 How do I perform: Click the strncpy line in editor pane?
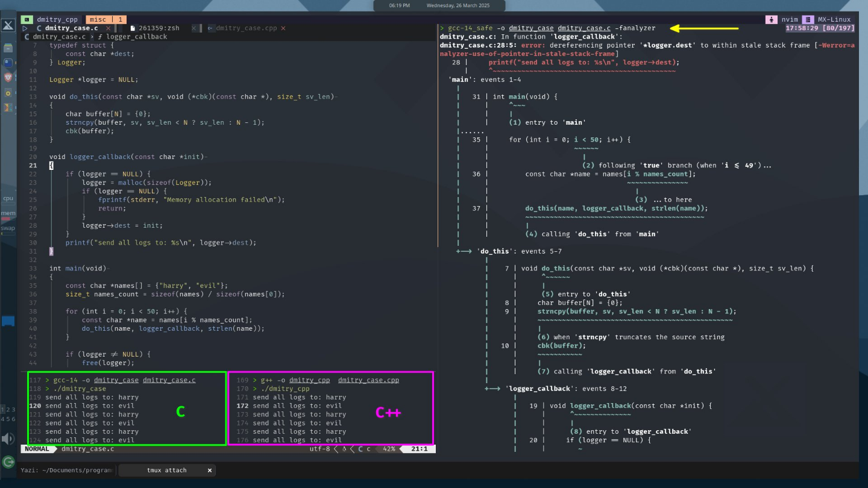coord(165,122)
